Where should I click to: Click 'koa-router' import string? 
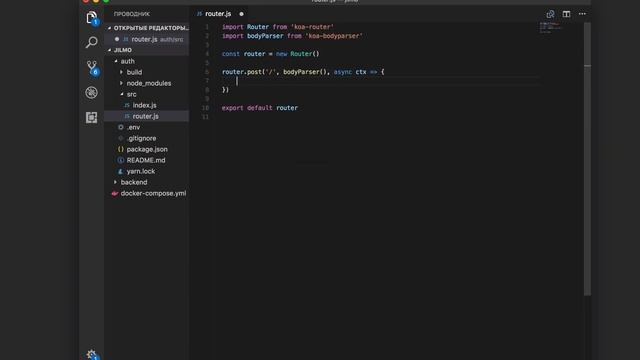[x=312, y=27]
